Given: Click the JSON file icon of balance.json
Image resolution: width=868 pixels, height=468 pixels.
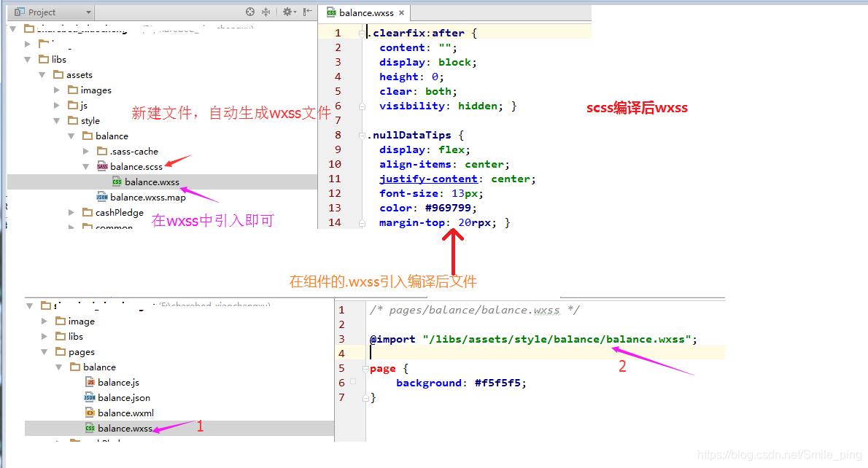Looking at the screenshot, I should click(90, 398).
